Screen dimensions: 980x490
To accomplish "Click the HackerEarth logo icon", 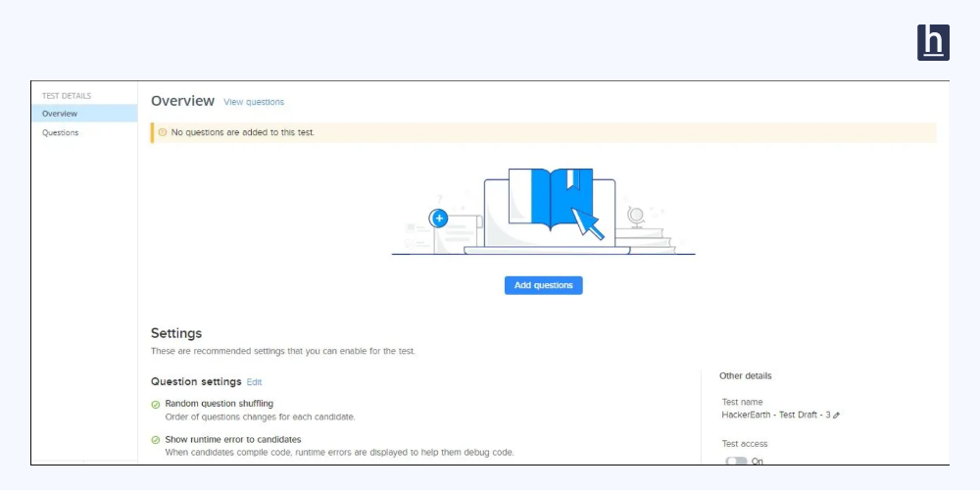I will coord(933,42).
